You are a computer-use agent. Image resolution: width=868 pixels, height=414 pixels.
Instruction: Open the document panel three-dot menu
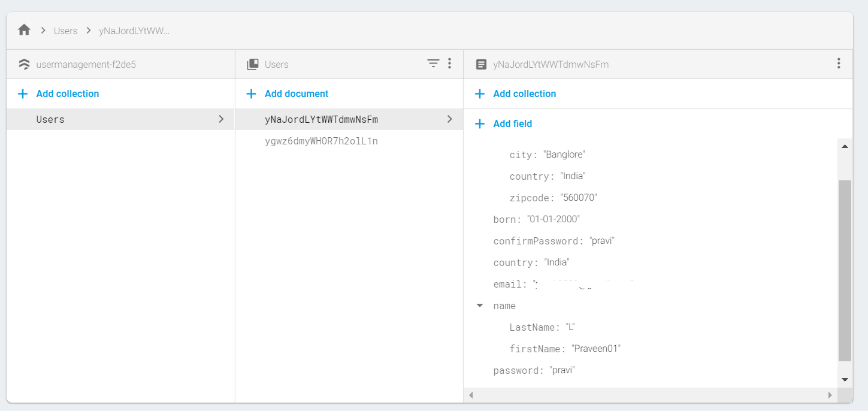(x=839, y=64)
